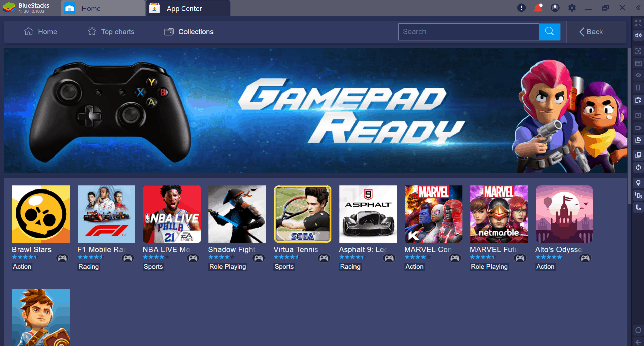The image size is (644, 346).
Task: Collapse sidebar with double chevron
Action: click(x=638, y=8)
